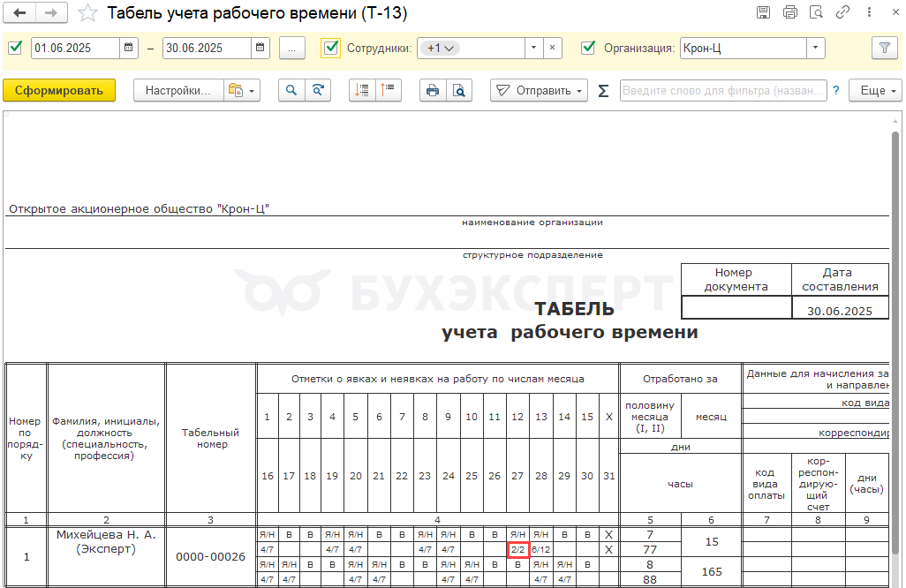Select employee name Михейцева Н. А.
This screenshot has height=588, width=906.
pyautogui.click(x=106, y=535)
